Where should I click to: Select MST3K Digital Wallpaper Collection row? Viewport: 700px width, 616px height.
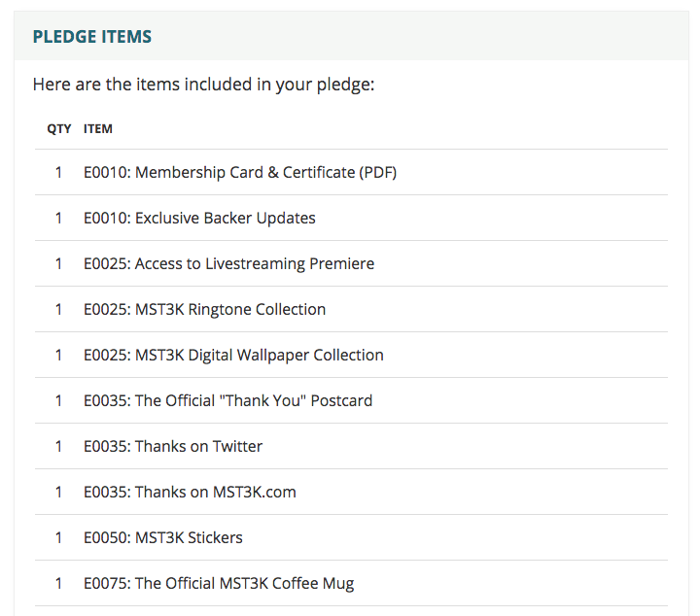[351, 355]
